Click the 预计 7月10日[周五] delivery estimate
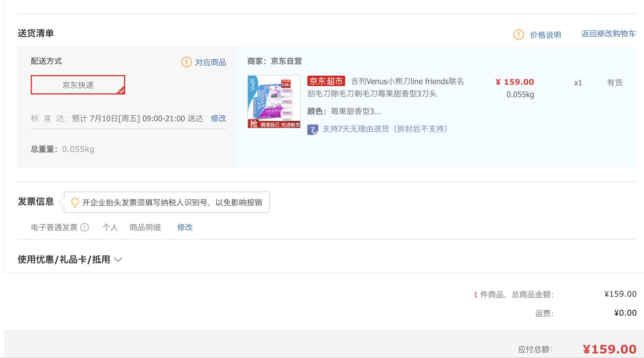Image resolution: width=644 pixels, height=358 pixels. point(137,118)
